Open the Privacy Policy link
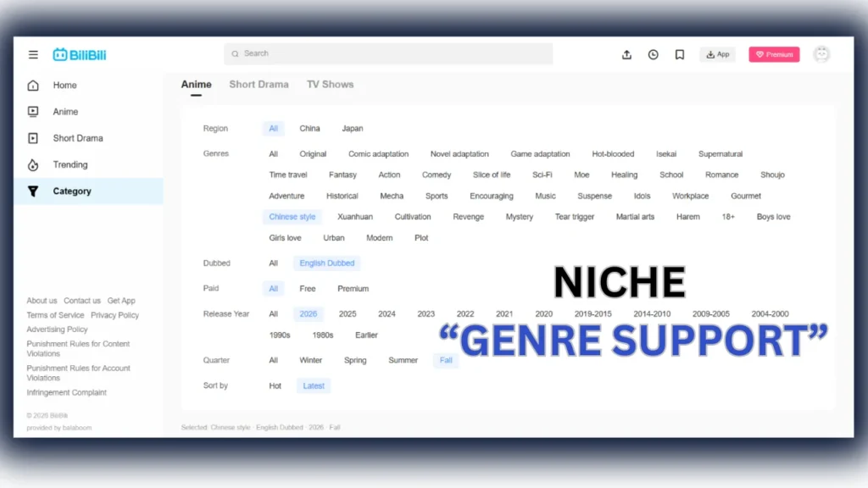Image resolution: width=868 pixels, height=488 pixels. pos(114,315)
